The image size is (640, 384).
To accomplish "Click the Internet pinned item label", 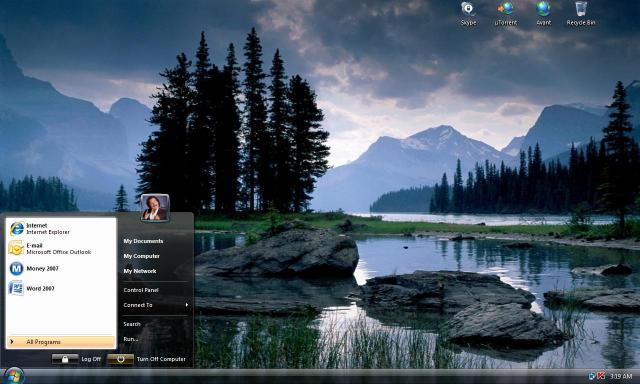I will (x=37, y=225).
